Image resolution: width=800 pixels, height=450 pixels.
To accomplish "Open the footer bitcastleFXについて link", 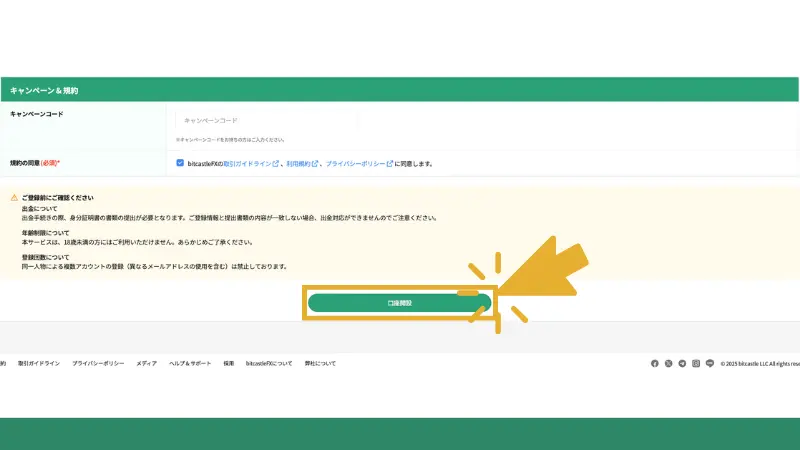I will tap(269, 363).
